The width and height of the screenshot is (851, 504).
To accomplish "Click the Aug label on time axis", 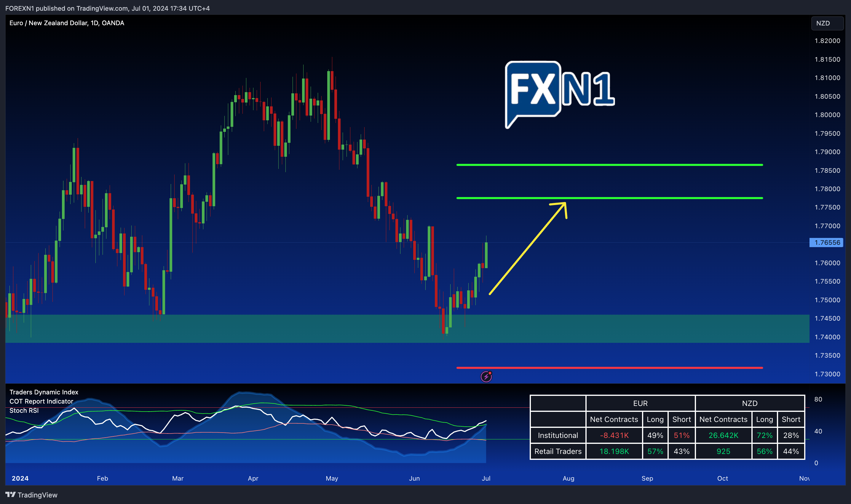I will (568, 478).
